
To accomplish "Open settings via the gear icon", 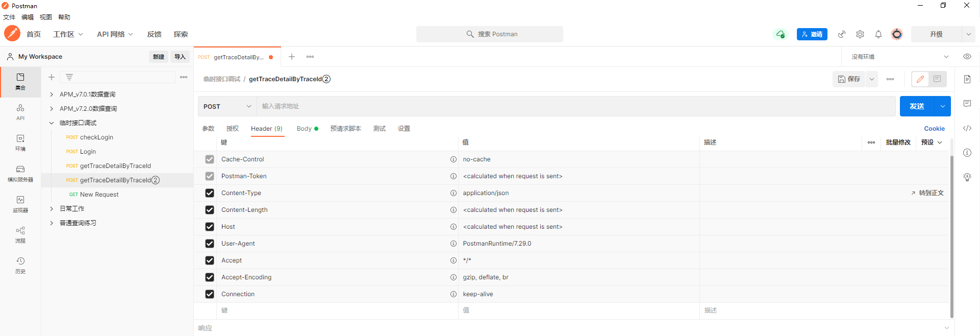I will coord(860,34).
